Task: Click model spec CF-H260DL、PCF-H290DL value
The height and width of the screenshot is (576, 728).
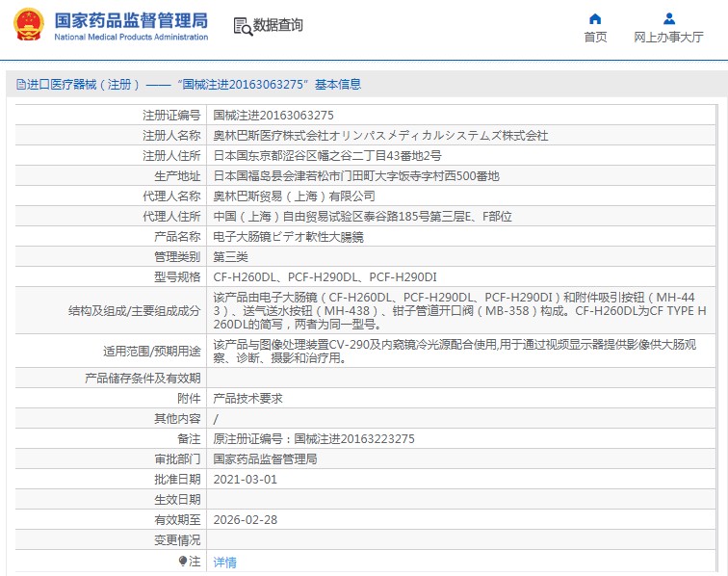Action: pos(325,277)
